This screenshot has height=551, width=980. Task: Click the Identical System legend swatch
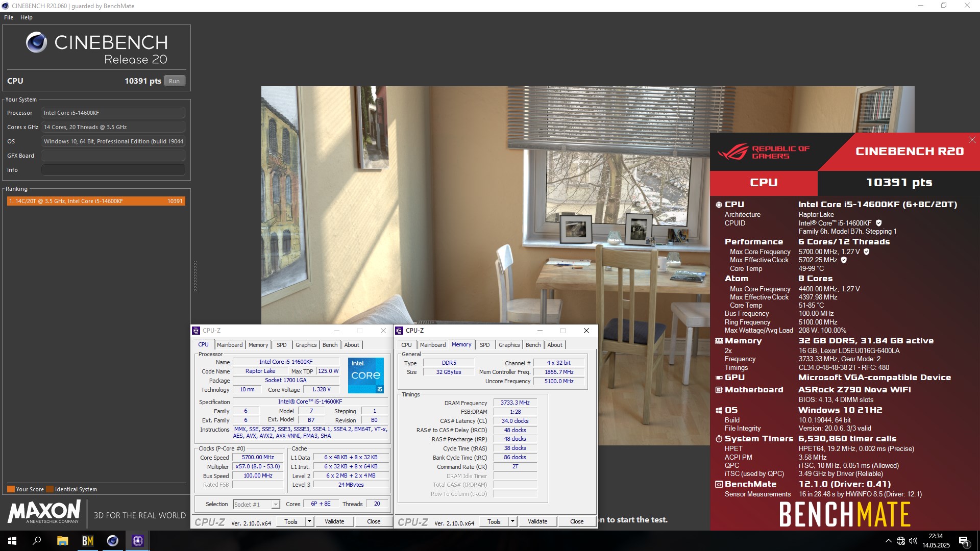point(50,489)
